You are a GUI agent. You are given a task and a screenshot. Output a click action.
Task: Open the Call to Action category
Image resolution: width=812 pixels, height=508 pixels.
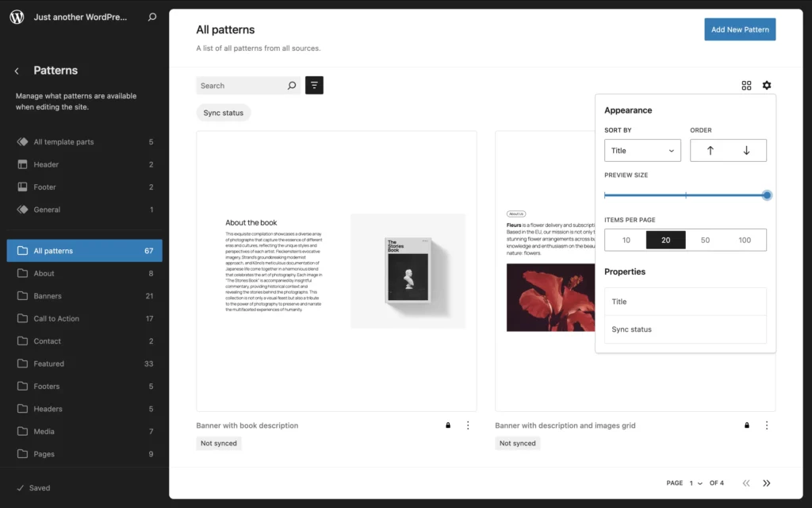84,318
